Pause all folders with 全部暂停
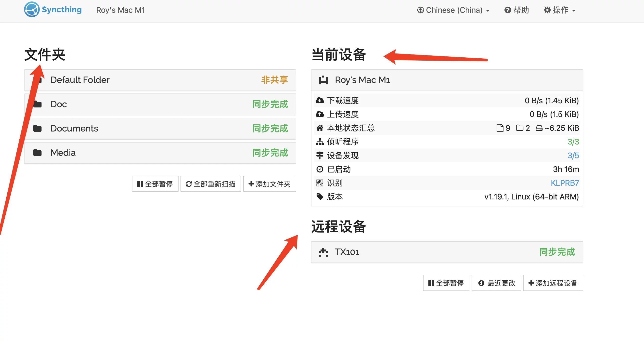The height and width of the screenshot is (341, 644). (x=155, y=184)
